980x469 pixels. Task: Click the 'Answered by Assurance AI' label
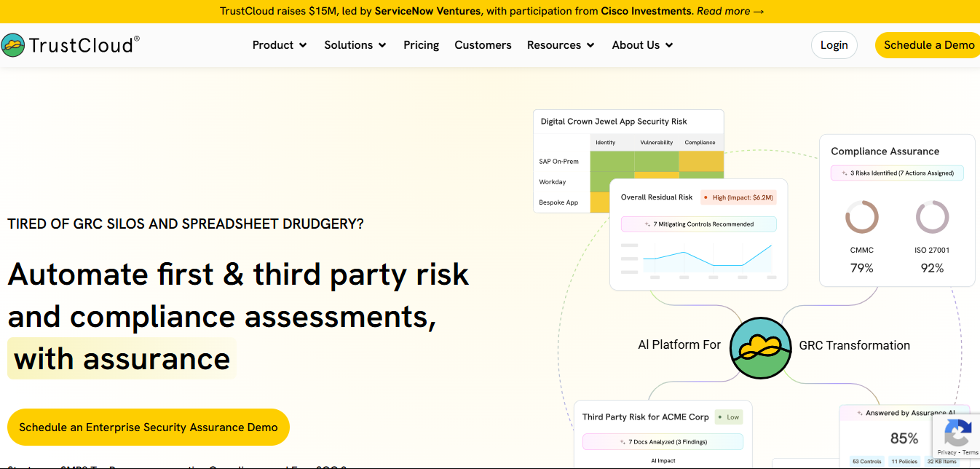(910, 413)
